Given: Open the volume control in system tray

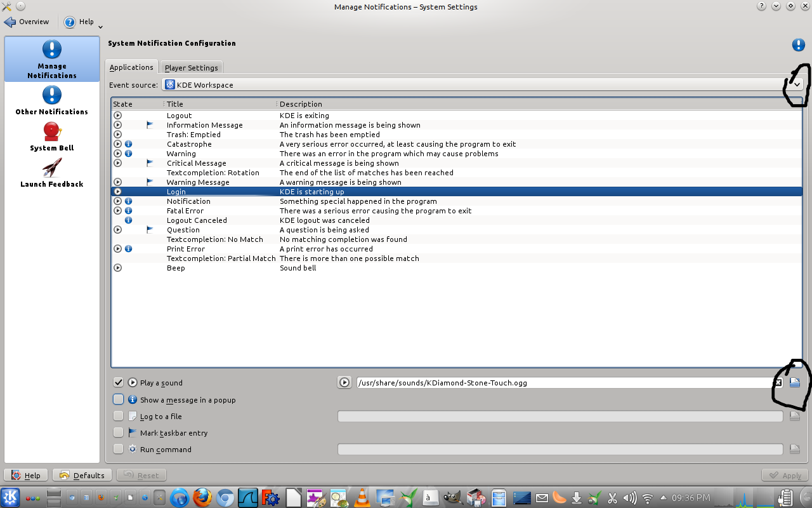Looking at the screenshot, I should [x=630, y=498].
